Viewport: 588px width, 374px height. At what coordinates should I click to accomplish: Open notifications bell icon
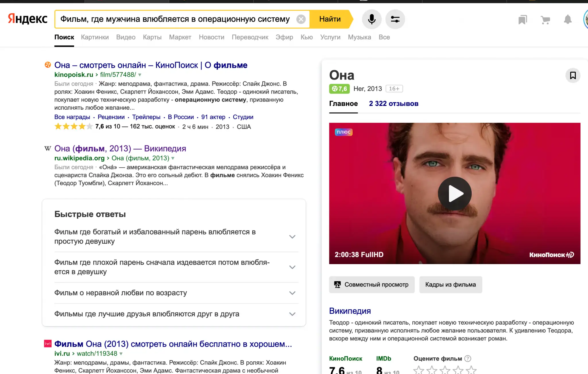(x=568, y=20)
